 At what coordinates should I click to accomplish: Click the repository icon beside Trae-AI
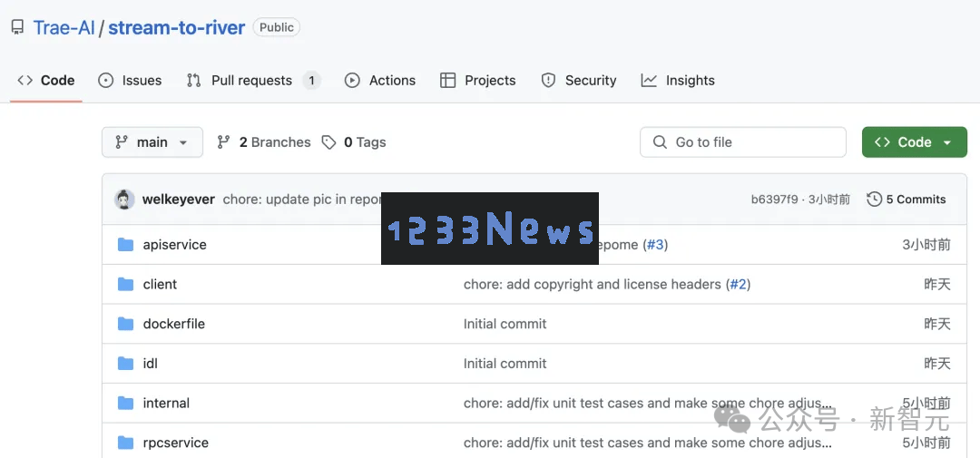(17, 27)
